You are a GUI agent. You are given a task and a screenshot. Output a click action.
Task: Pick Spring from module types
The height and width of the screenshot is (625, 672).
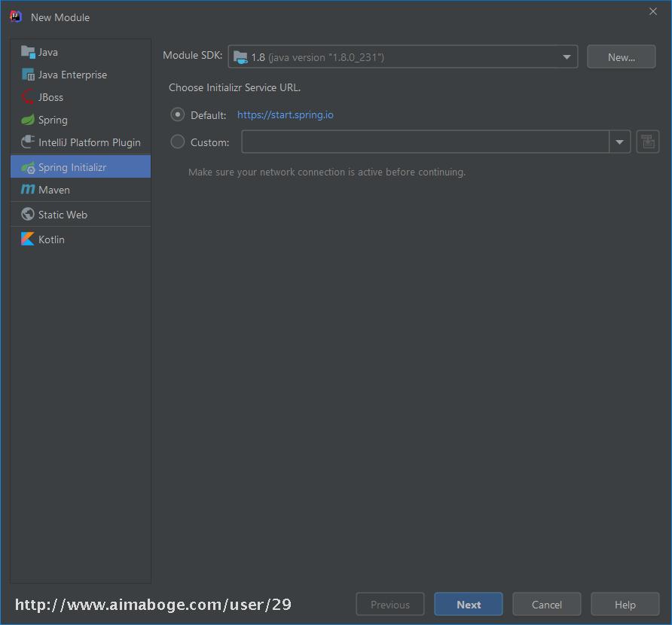pyautogui.click(x=81, y=120)
